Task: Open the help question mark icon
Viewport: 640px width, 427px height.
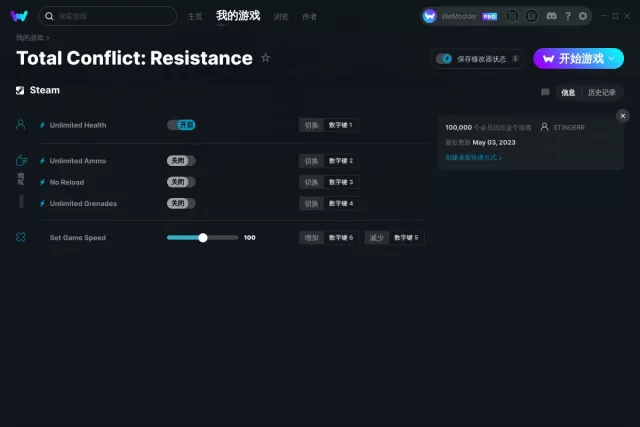Action: (x=568, y=16)
